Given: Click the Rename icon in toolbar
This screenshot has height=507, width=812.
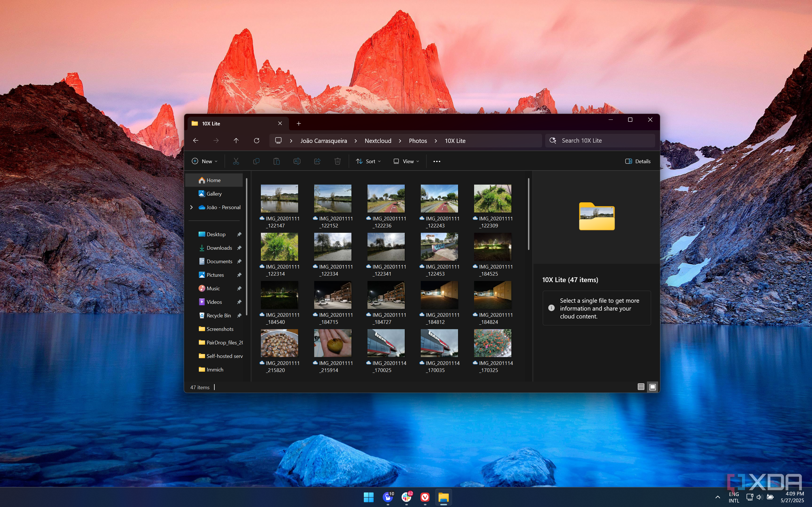Looking at the screenshot, I should coord(297,161).
